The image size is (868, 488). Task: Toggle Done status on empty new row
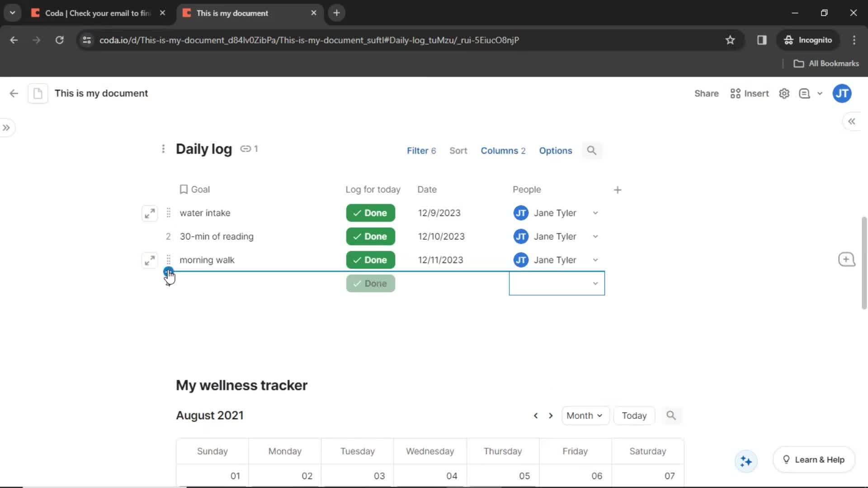[370, 283]
